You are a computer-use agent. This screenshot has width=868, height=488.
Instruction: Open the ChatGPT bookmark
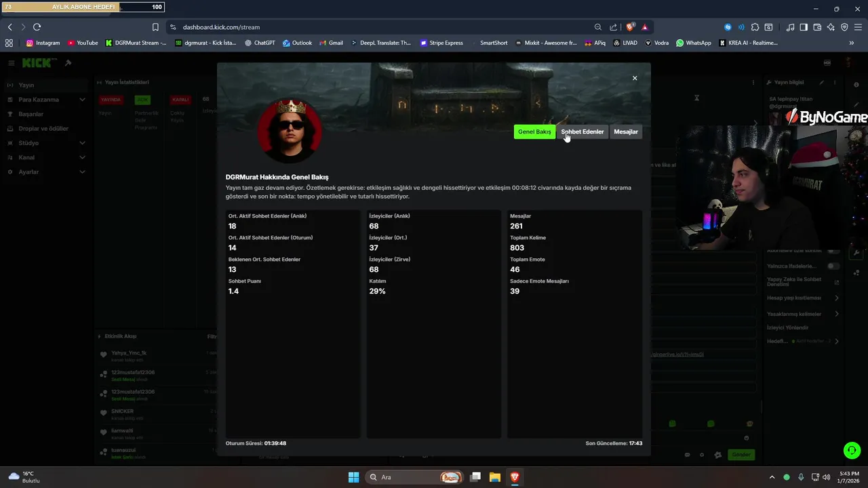pyautogui.click(x=260, y=43)
